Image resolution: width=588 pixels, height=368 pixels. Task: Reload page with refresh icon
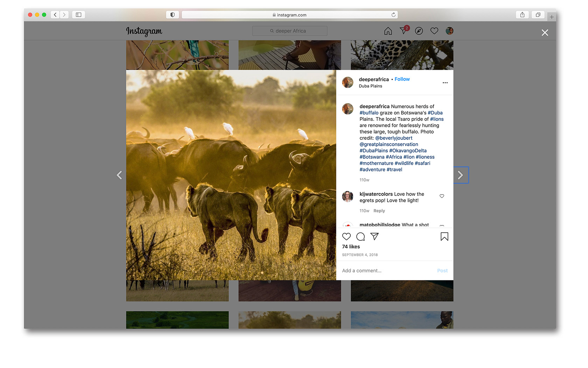393,15
